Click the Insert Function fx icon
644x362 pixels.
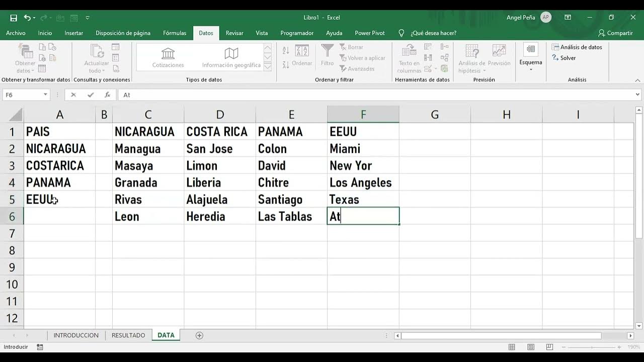click(107, 95)
